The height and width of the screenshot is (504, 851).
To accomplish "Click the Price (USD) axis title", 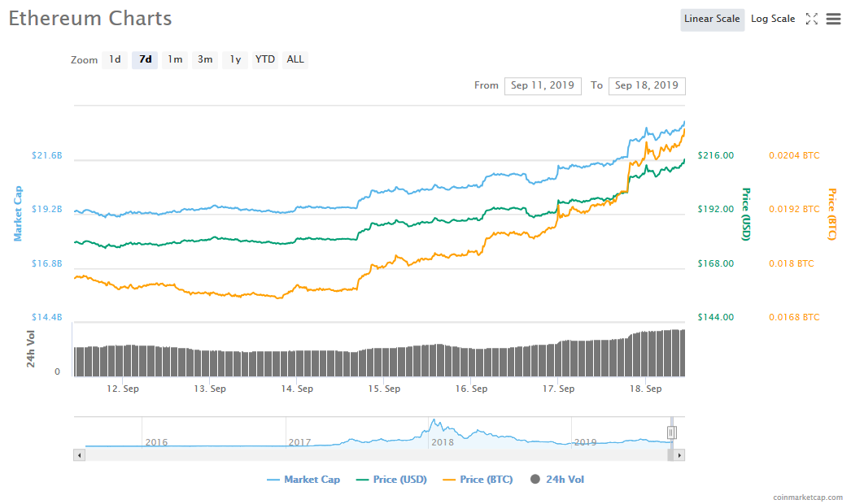I will (x=746, y=215).
